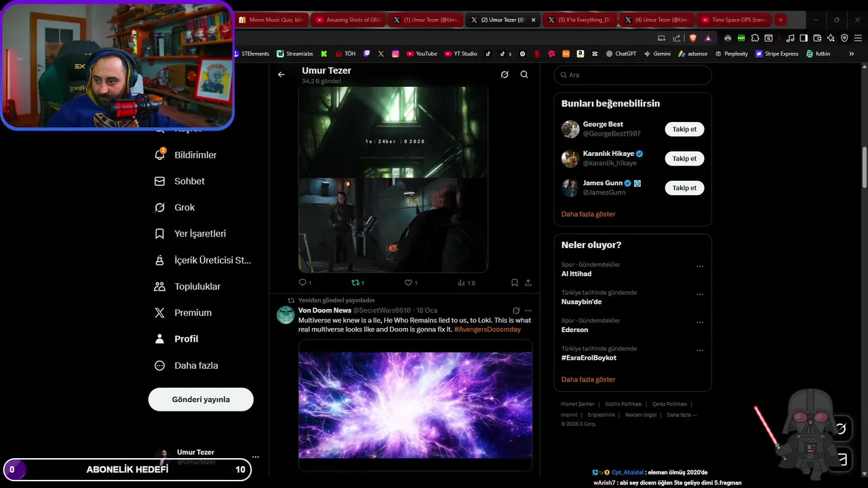Open Perplexity bookmark
The height and width of the screenshot is (488, 868).
(x=731, y=54)
